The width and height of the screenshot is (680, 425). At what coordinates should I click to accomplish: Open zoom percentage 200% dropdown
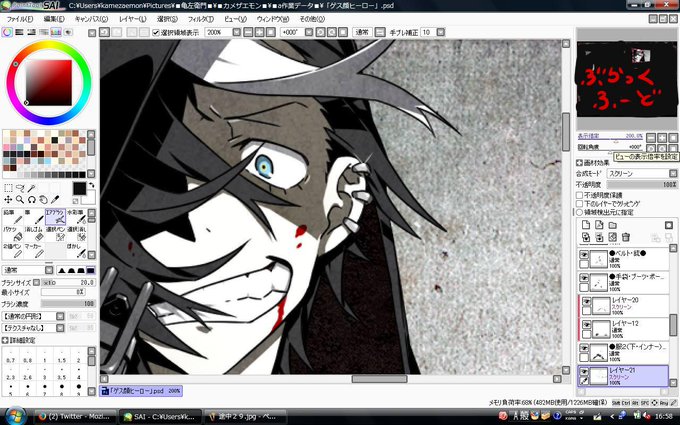coord(237,32)
